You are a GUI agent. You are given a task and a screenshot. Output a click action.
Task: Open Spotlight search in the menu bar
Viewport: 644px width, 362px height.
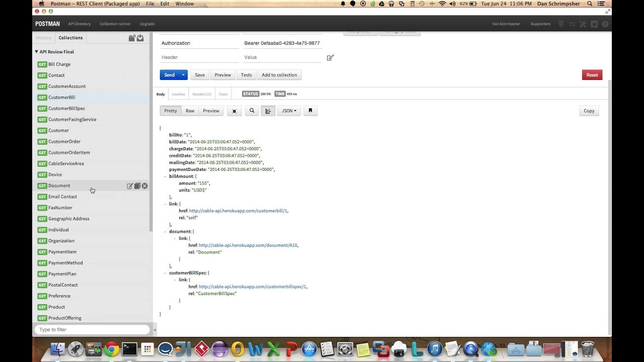590,4
